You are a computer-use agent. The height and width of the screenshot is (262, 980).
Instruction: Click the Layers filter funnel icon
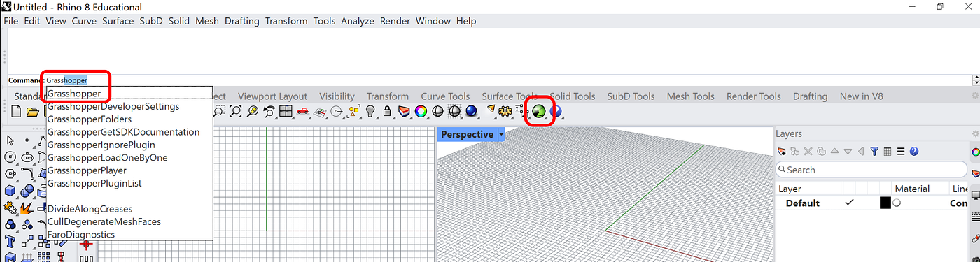[874, 151]
